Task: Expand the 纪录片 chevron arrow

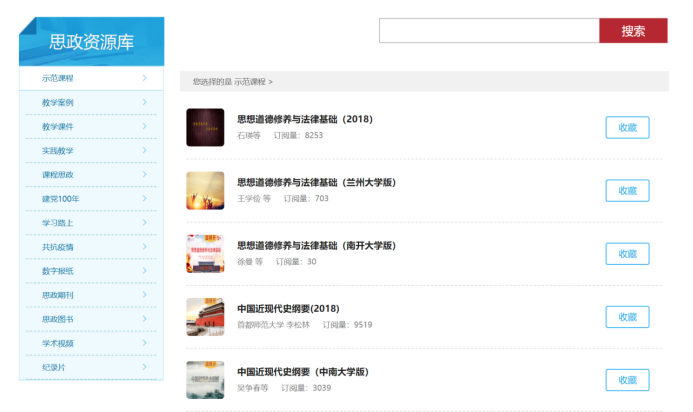Action: coord(145,367)
